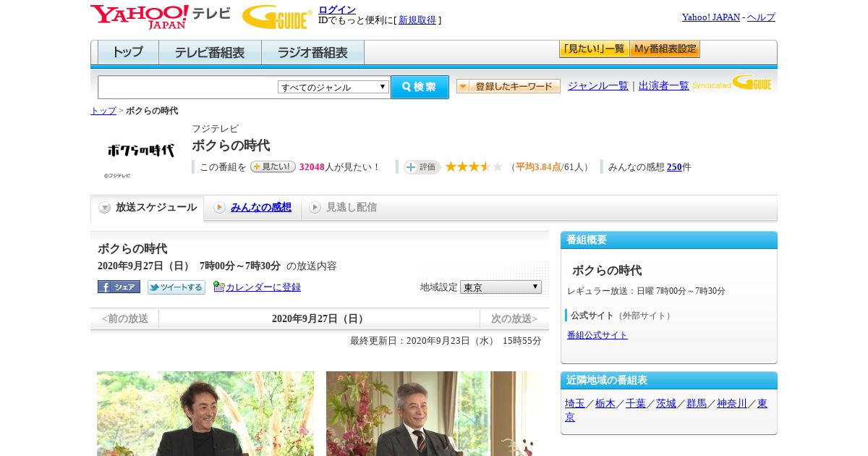
Task: Click the 新規取得 registration link
Action: coord(417,20)
